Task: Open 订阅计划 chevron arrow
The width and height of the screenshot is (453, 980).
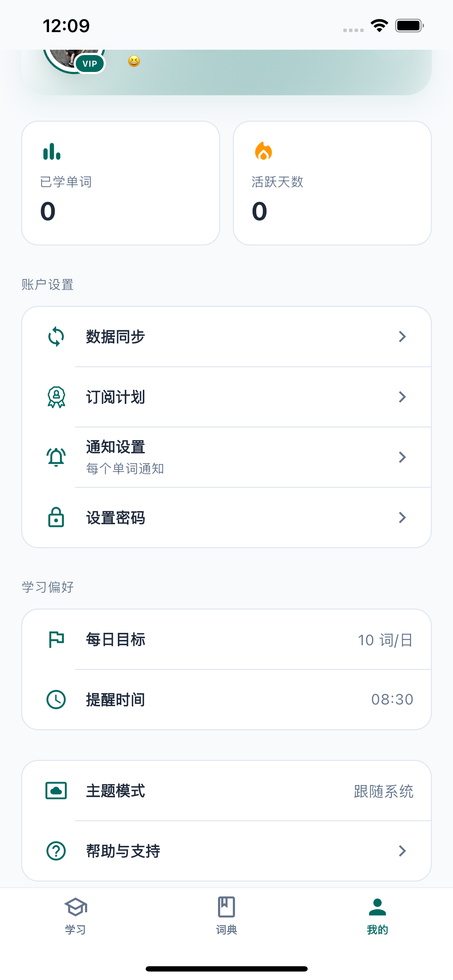Action: [x=402, y=397]
